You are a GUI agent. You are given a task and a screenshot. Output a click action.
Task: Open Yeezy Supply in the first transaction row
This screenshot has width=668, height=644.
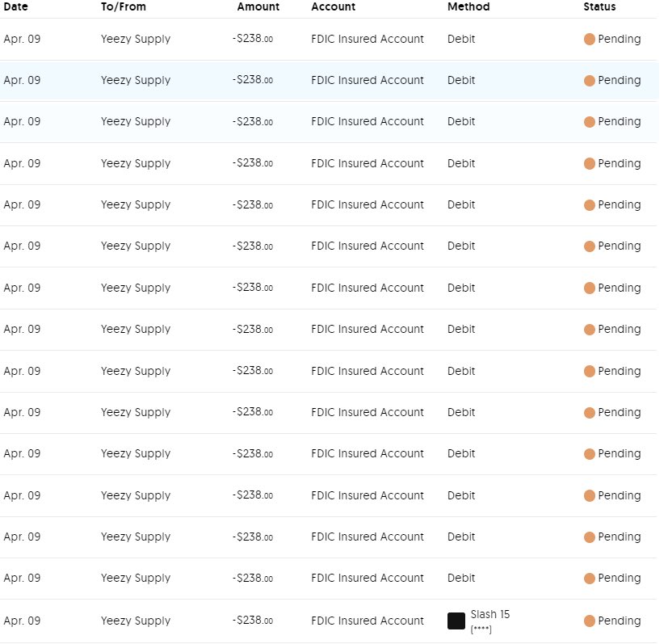(x=136, y=39)
